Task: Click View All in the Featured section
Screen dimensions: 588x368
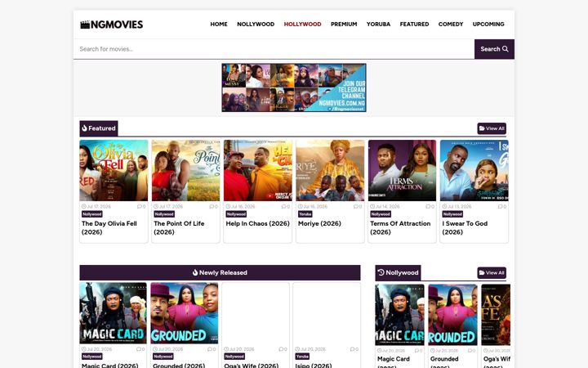Action: tap(492, 128)
